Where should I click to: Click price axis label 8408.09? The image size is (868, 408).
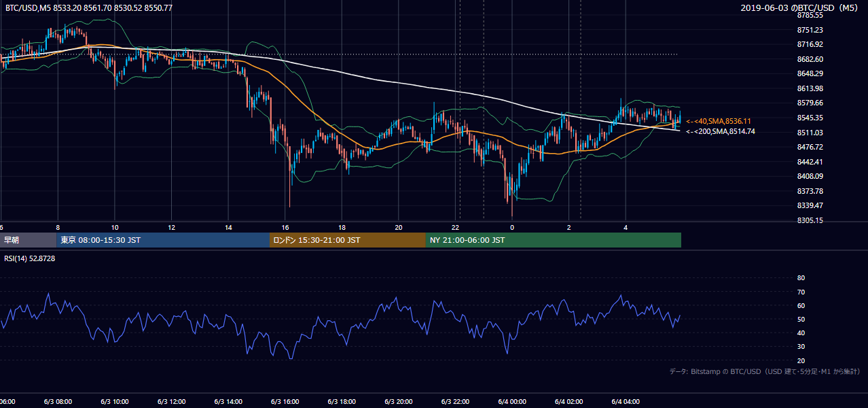(x=810, y=176)
